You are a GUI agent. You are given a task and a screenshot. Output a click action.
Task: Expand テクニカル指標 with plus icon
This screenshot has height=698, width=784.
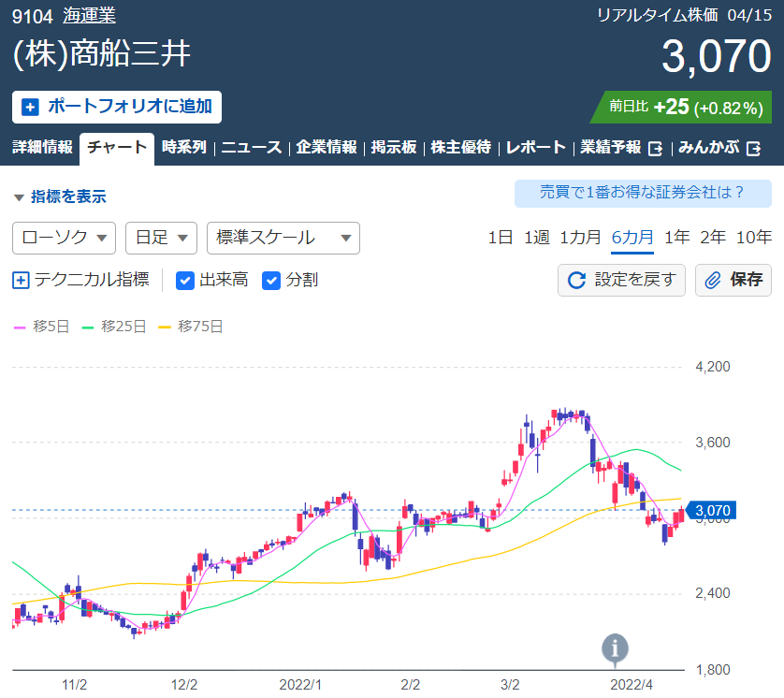click(x=21, y=280)
